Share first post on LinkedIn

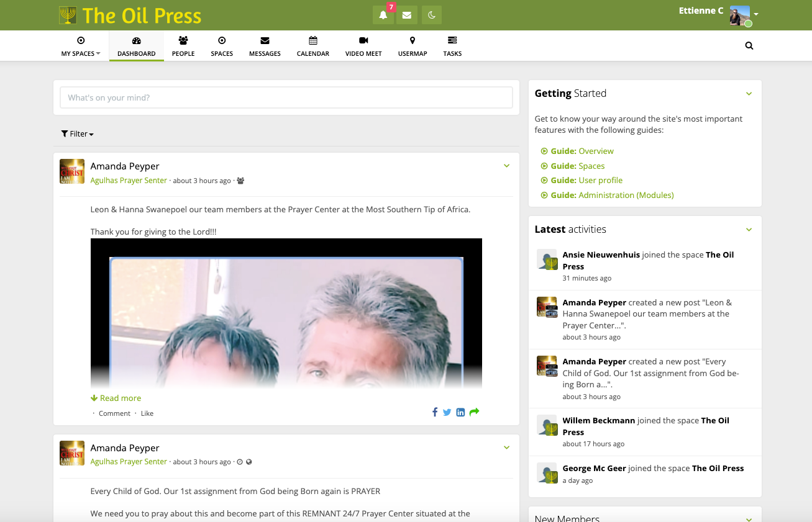[460, 412]
